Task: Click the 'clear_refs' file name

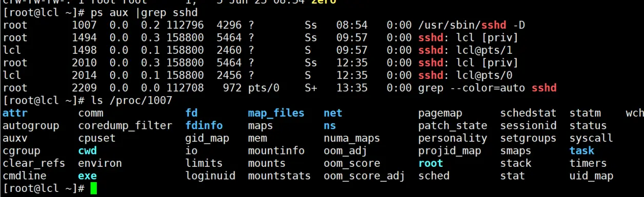Action: tap(34, 163)
